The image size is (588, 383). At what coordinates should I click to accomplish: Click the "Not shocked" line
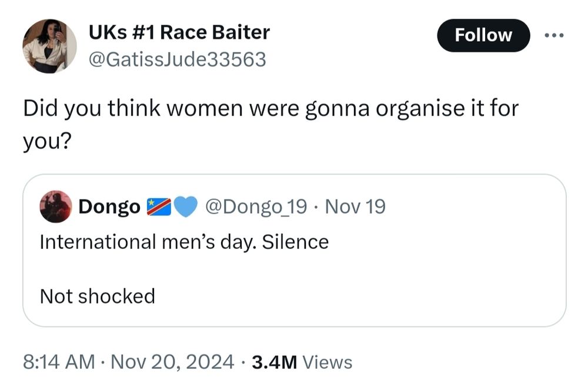coord(97,296)
